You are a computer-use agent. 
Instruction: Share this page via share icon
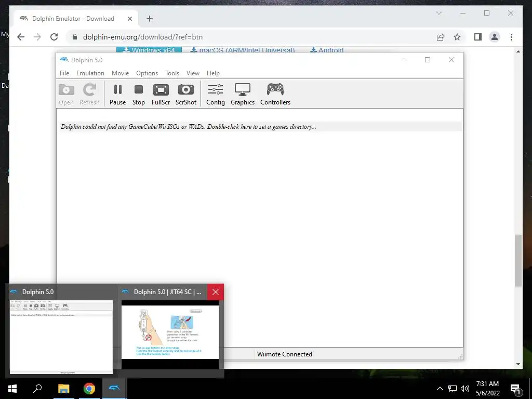(441, 37)
